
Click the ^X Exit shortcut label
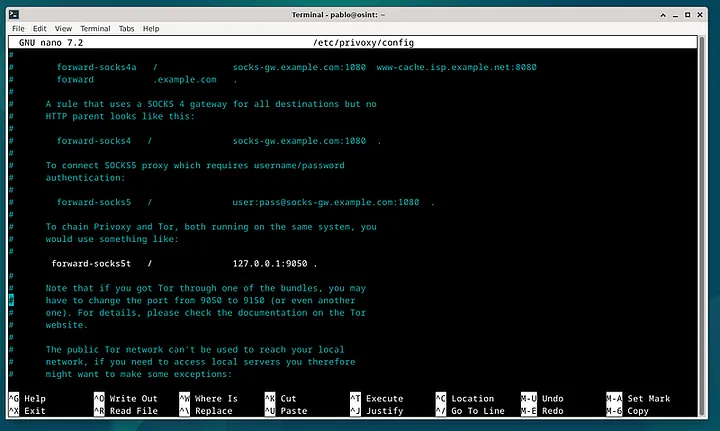click(x=27, y=411)
